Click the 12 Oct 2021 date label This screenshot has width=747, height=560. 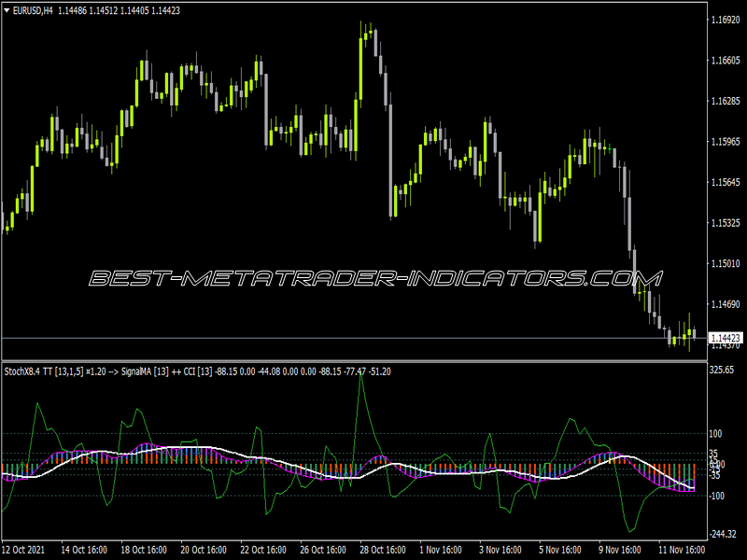click(x=23, y=550)
